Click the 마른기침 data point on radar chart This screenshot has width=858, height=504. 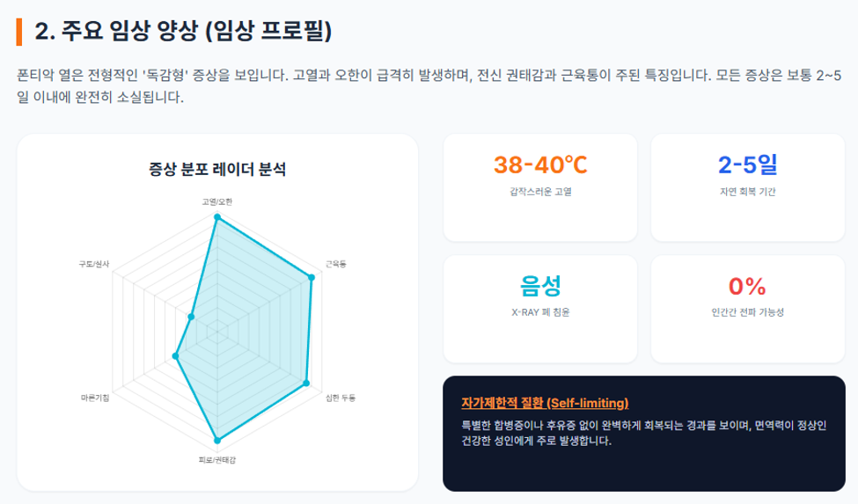[176, 356]
